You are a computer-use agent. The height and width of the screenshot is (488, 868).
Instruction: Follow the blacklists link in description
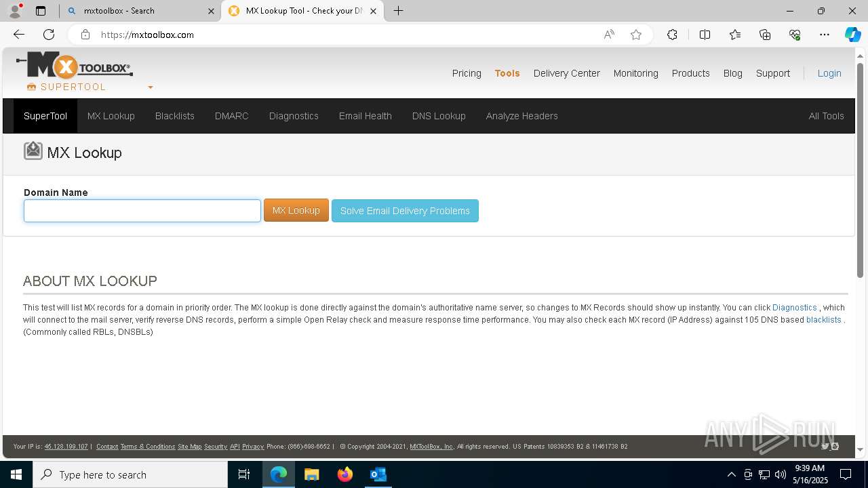(x=824, y=320)
